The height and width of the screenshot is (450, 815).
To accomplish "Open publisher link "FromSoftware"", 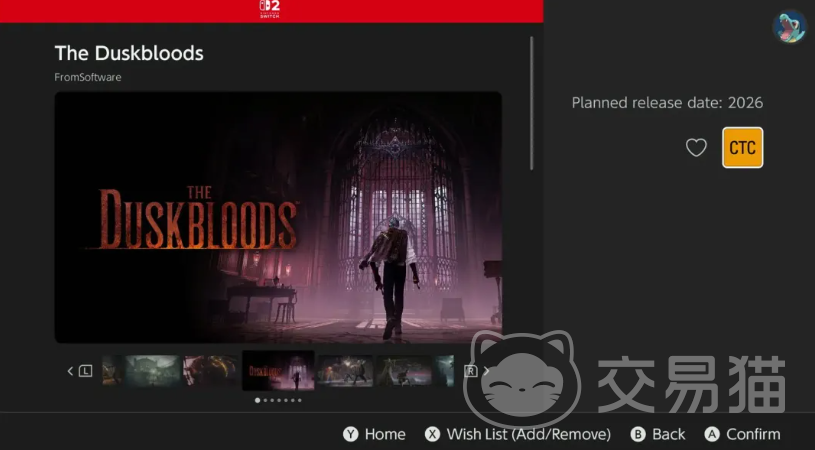I will pos(88,77).
